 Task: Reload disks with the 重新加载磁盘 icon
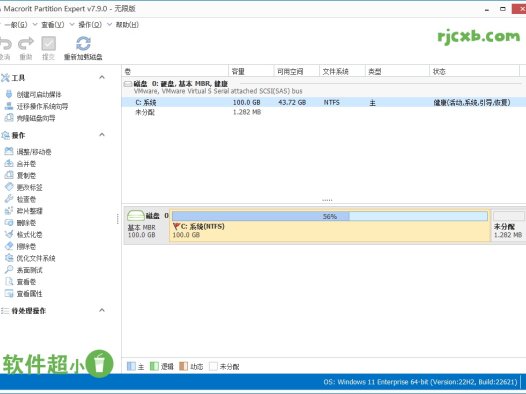(x=83, y=44)
